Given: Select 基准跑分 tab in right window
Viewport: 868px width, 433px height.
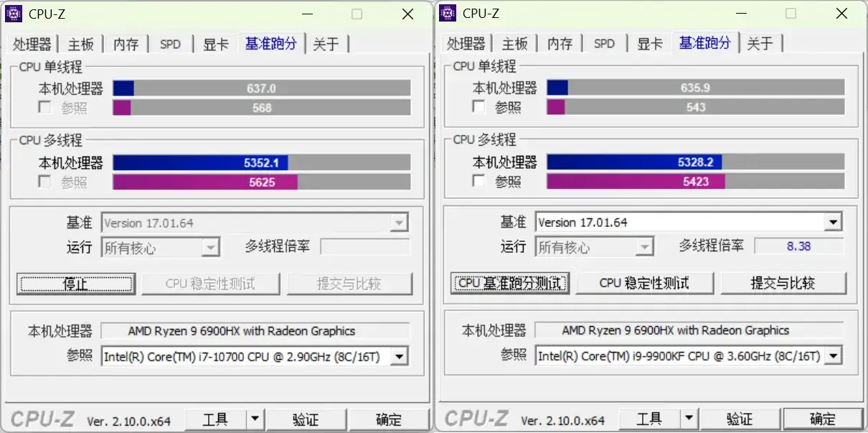Looking at the screenshot, I should (705, 42).
